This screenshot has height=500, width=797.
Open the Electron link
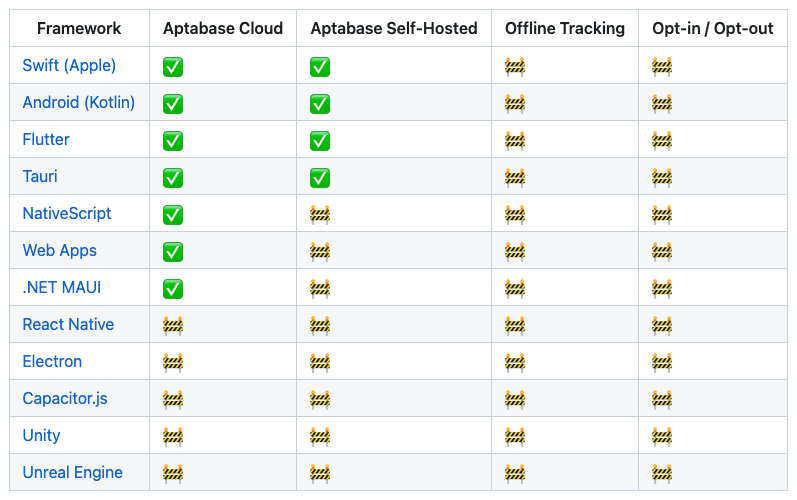pyautogui.click(x=52, y=362)
